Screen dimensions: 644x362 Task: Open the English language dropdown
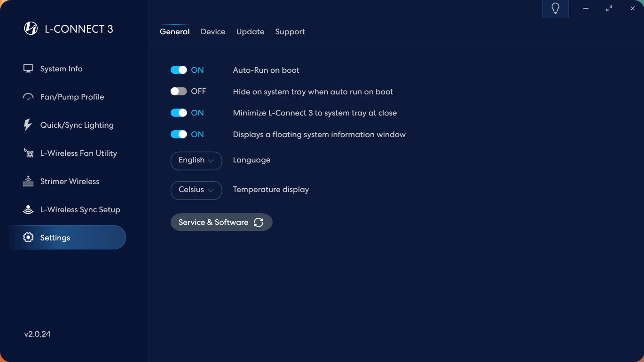pyautogui.click(x=196, y=161)
